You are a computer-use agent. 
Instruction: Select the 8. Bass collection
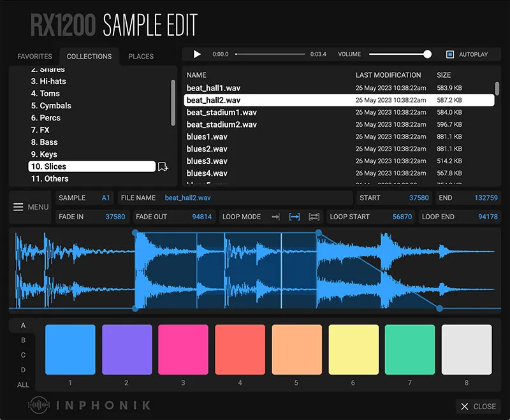coord(44,142)
